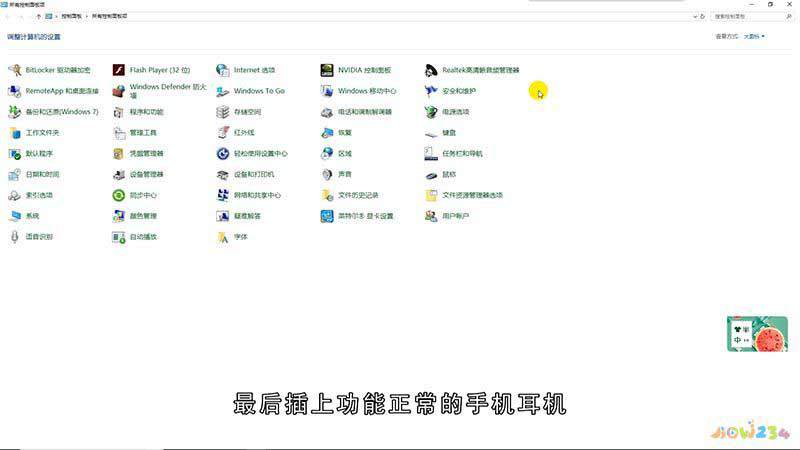
Task: Open Default Programs (默认程序)
Action: 31,154
